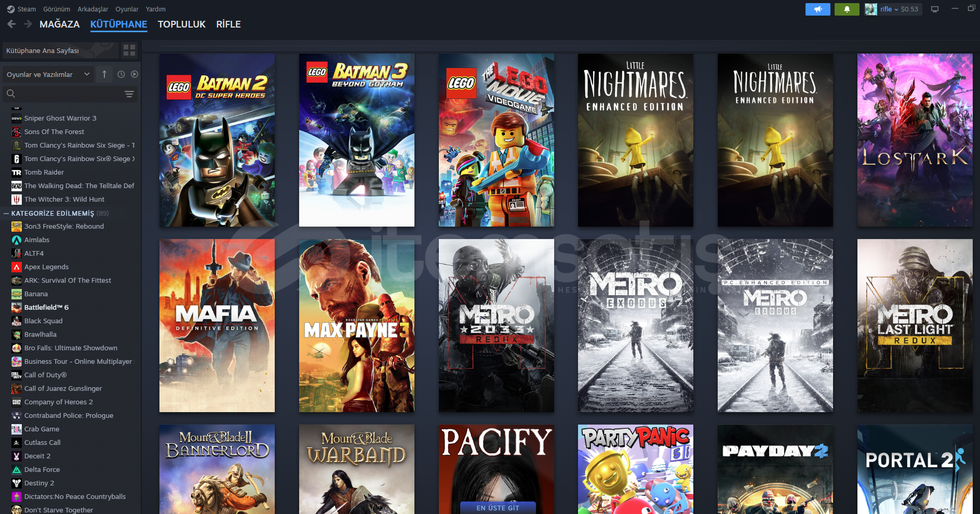
Task: Select ARK: Survival Of The Fittest
Action: 68,280
